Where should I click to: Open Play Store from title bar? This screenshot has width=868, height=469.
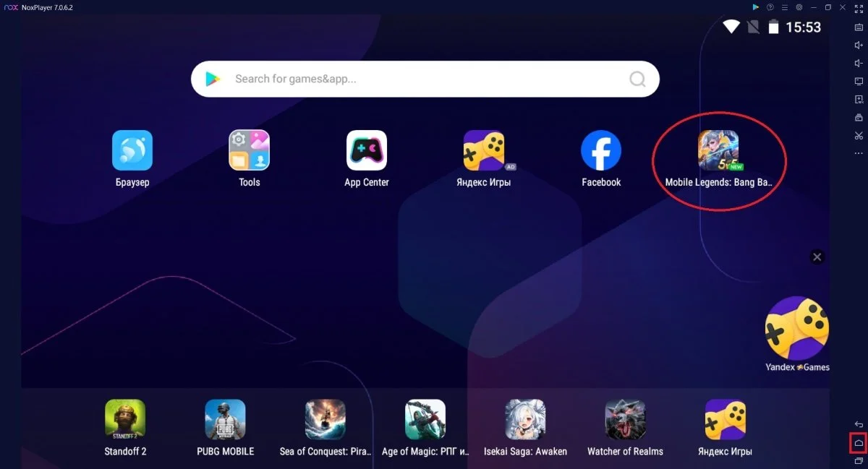tap(756, 7)
